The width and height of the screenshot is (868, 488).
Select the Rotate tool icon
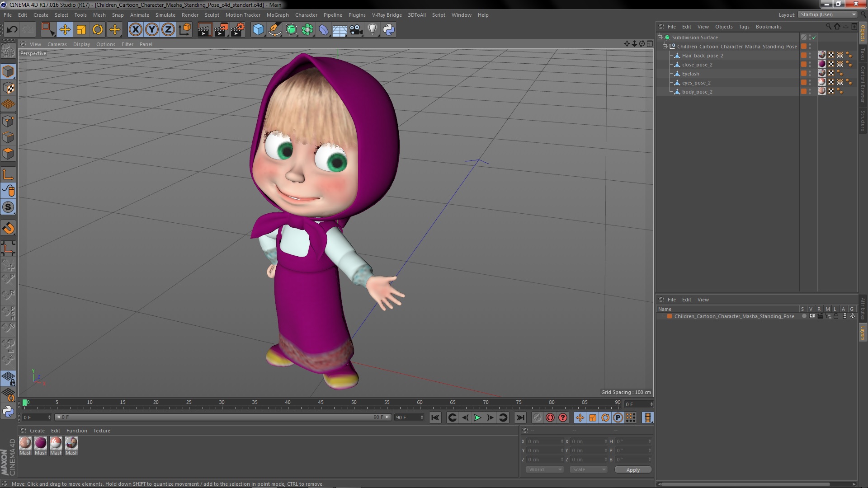click(x=98, y=30)
